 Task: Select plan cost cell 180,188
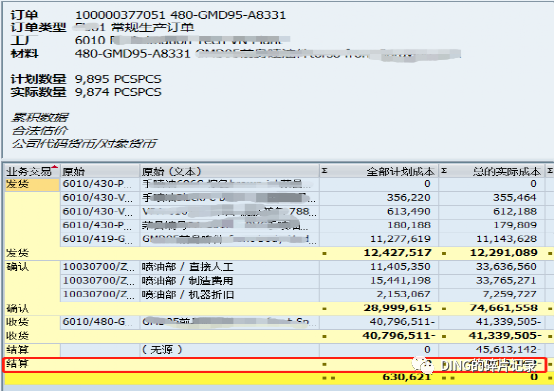coord(409,225)
